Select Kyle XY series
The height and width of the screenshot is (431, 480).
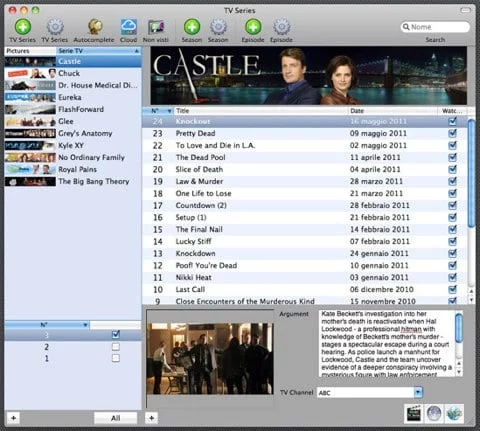coord(73,145)
